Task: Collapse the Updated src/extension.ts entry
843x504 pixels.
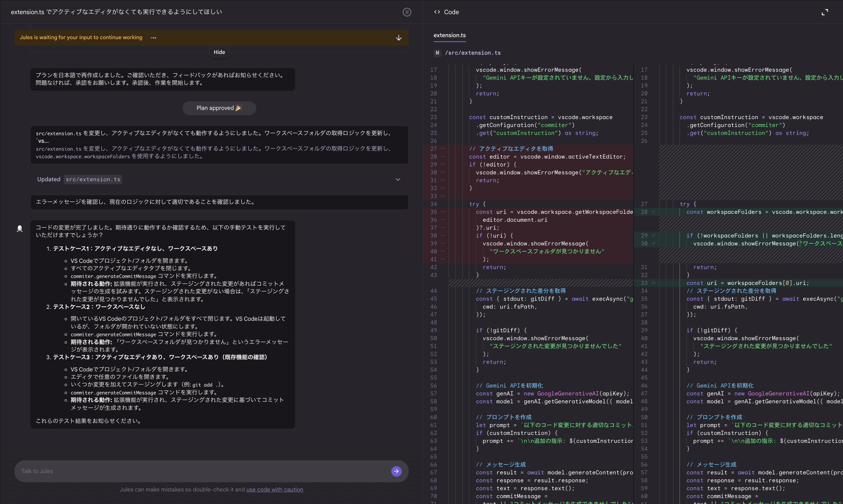Action: tap(398, 179)
